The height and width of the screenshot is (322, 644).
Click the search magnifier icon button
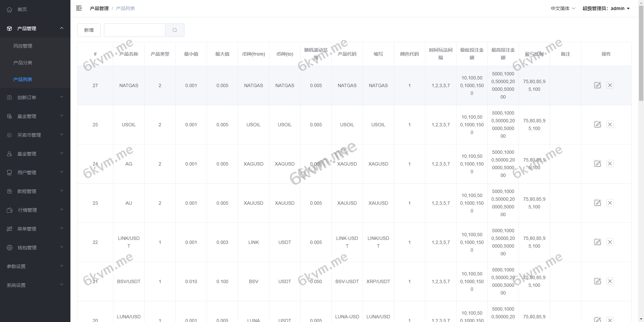coord(174,30)
